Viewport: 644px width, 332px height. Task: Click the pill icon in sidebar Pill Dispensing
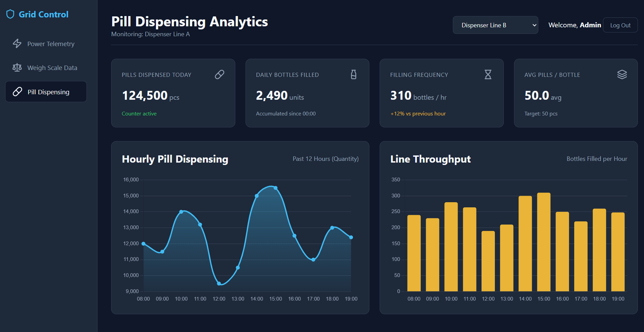[x=17, y=92]
